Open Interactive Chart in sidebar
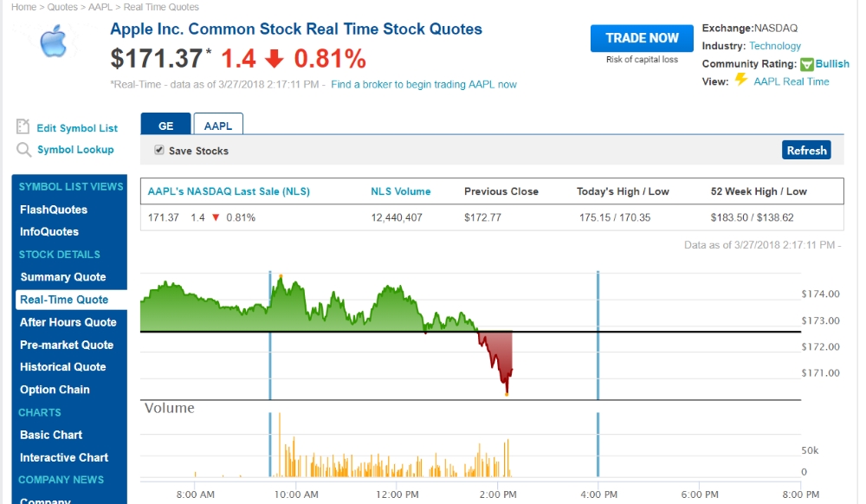 tap(64, 457)
